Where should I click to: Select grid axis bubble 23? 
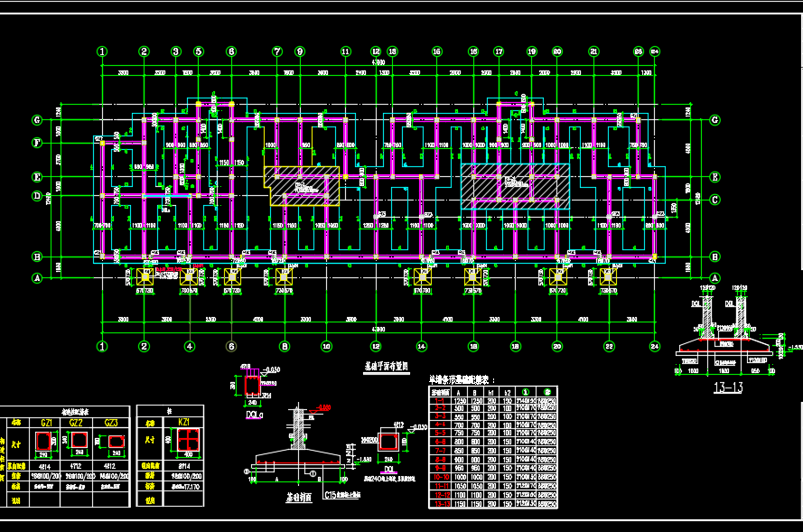coord(638,51)
